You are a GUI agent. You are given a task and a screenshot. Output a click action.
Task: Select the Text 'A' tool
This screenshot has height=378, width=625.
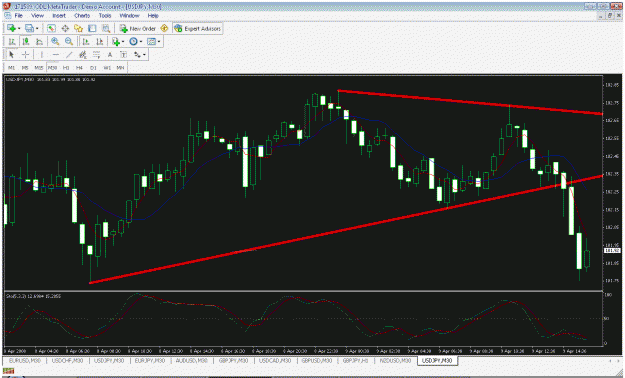(110, 55)
